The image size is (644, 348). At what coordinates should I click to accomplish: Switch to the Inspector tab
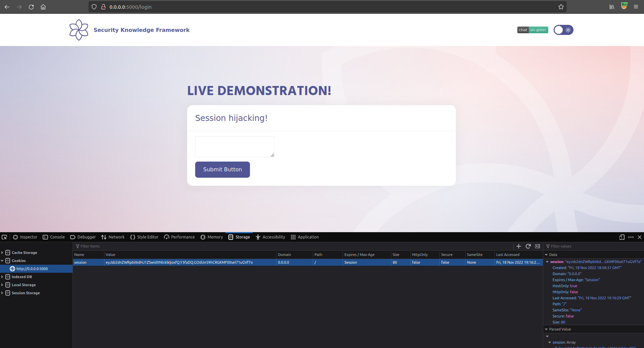pos(25,237)
